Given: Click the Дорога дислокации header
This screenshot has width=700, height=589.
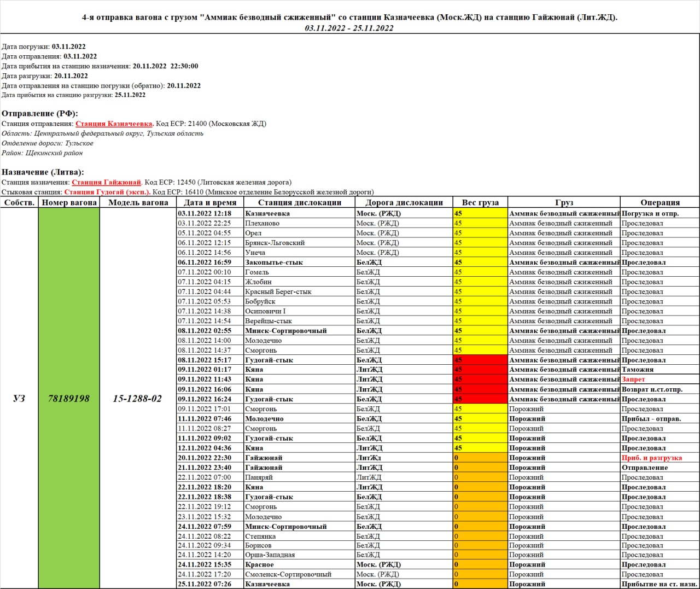Looking at the screenshot, I should (404, 202).
